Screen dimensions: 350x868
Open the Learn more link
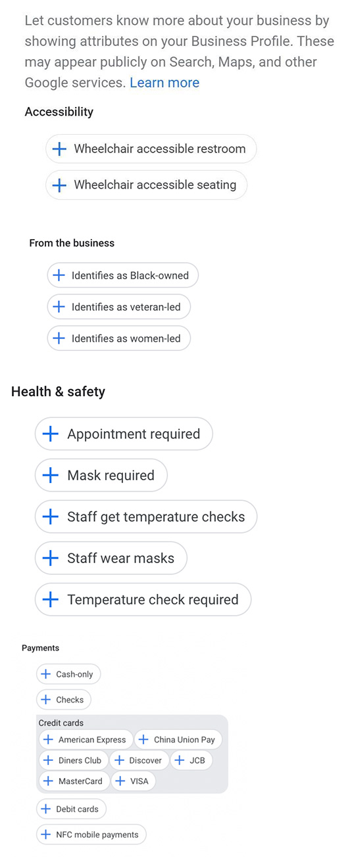(x=164, y=83)
